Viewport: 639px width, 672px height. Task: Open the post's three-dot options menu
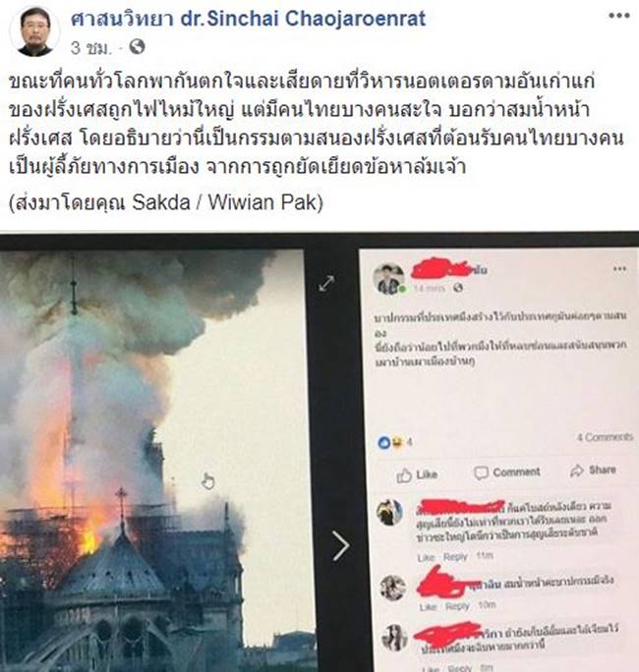coord(618,16)
